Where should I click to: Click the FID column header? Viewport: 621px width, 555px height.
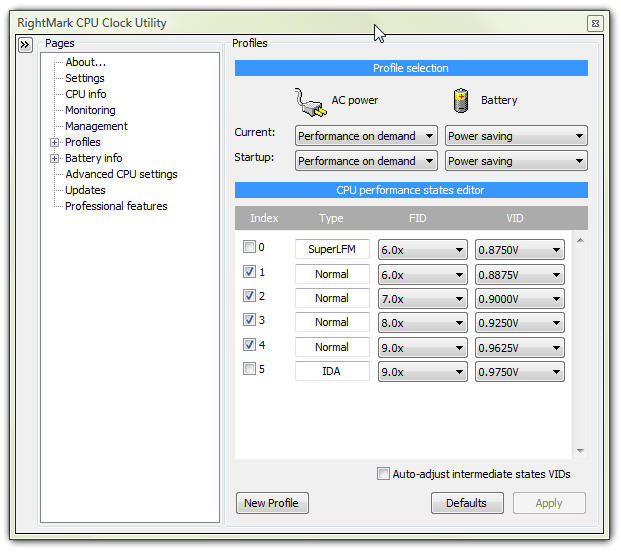[x=417, y=218]
